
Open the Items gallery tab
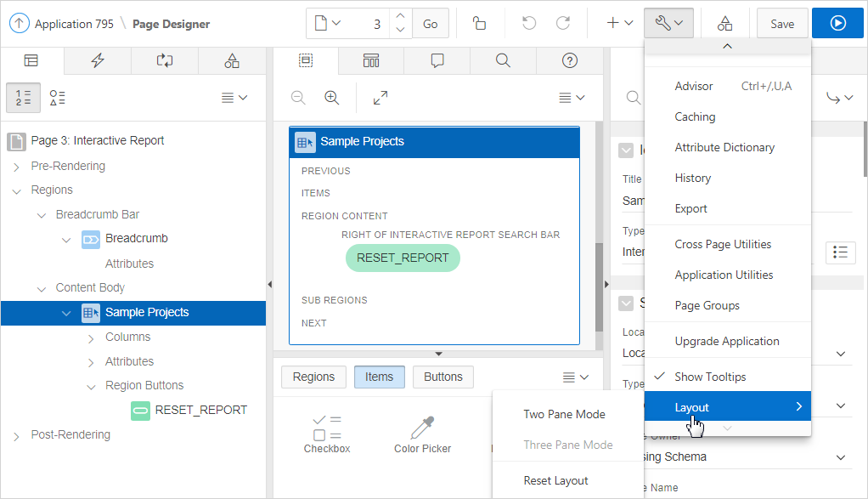(x=379, y=377)
